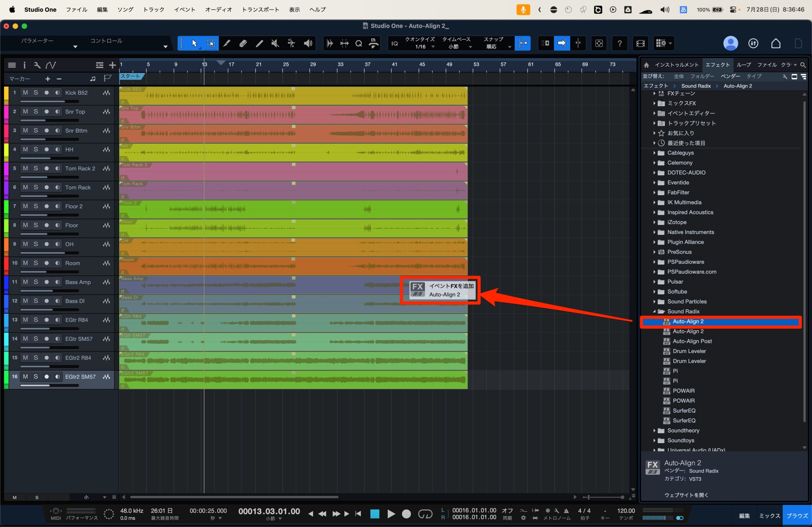Adjust Kick B52 track volume slider

pyautogui.click(x=49, y=101)
